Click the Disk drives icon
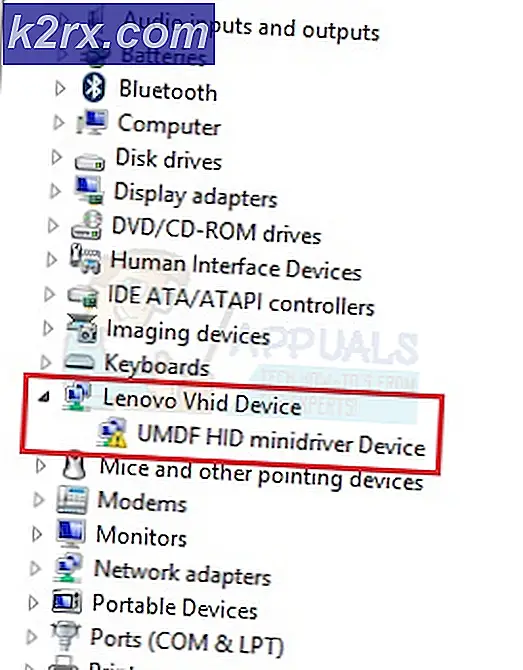This screenshot has width=523, height=670. click(89, 162)
